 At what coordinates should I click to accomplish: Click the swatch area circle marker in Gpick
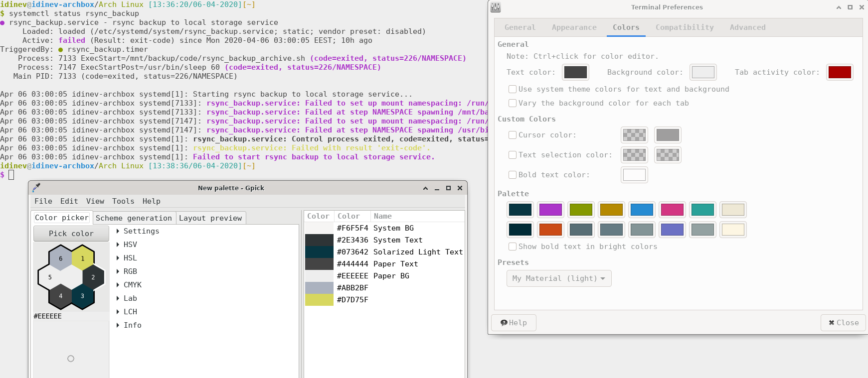[71, 359]
